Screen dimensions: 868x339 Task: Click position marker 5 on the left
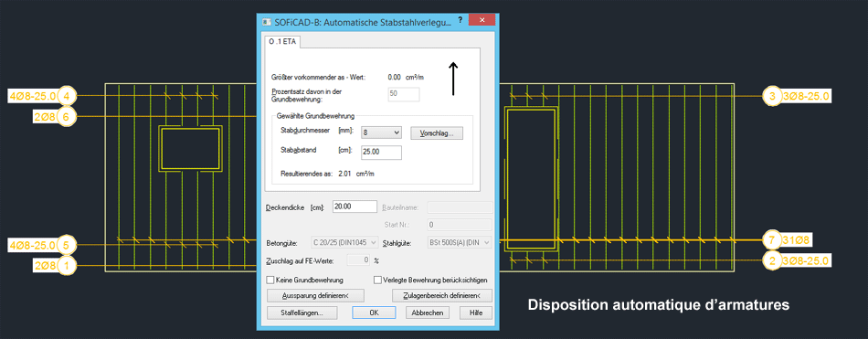click(67, 244)
